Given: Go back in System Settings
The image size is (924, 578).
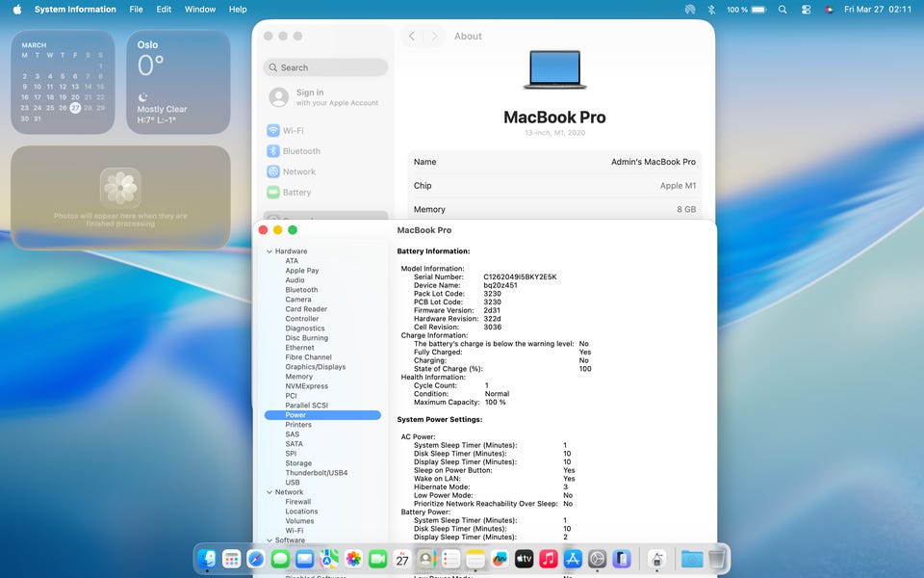Looking at the screenshot, I should coord(412,36).
